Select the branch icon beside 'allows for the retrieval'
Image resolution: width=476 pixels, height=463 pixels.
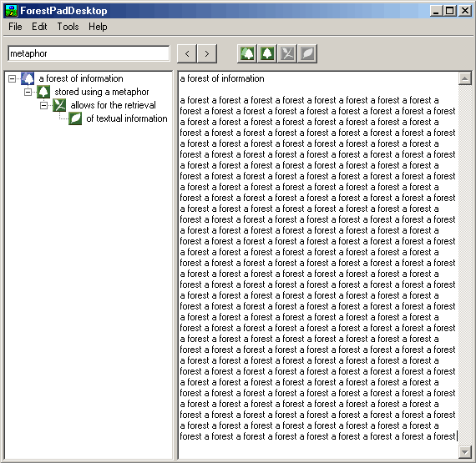[59, 105]
